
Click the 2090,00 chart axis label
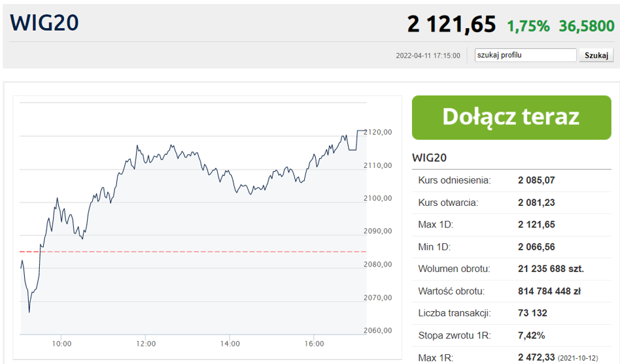tap(377, 231)
